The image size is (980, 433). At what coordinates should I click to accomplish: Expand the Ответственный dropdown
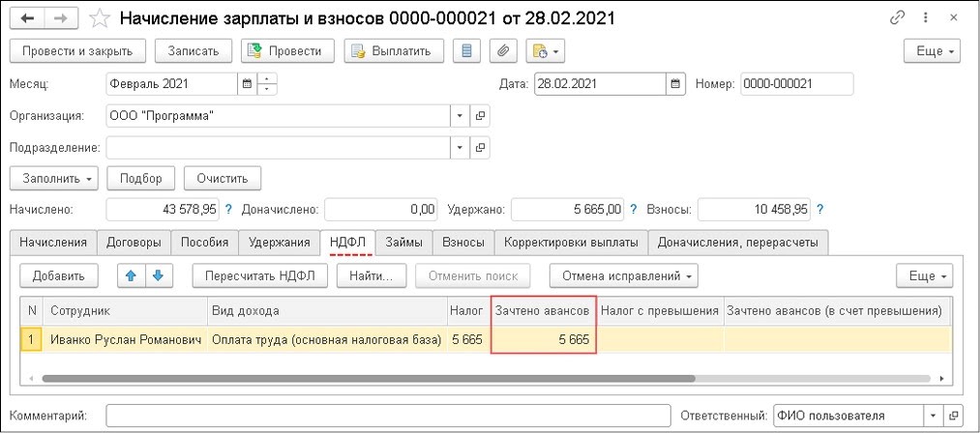pos(934,416)
